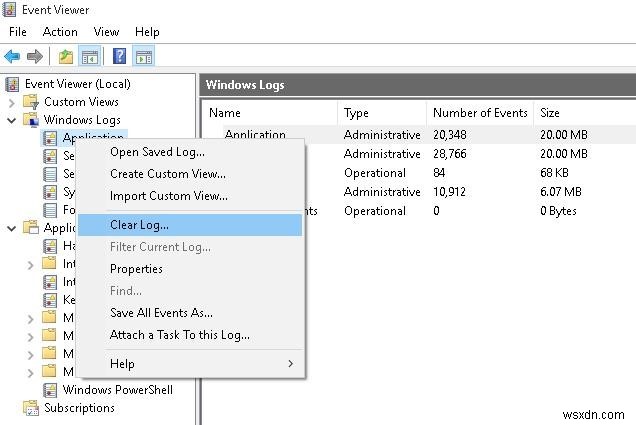Open the Action menu

click(x=60, y=32)
